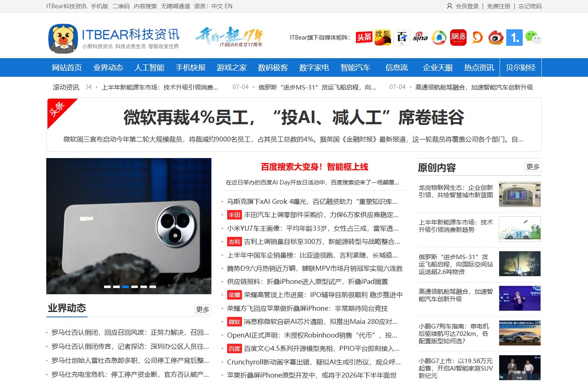Open the 人工智能 nav item
This screenshot has height=385, width=588.
coord(149,68)
